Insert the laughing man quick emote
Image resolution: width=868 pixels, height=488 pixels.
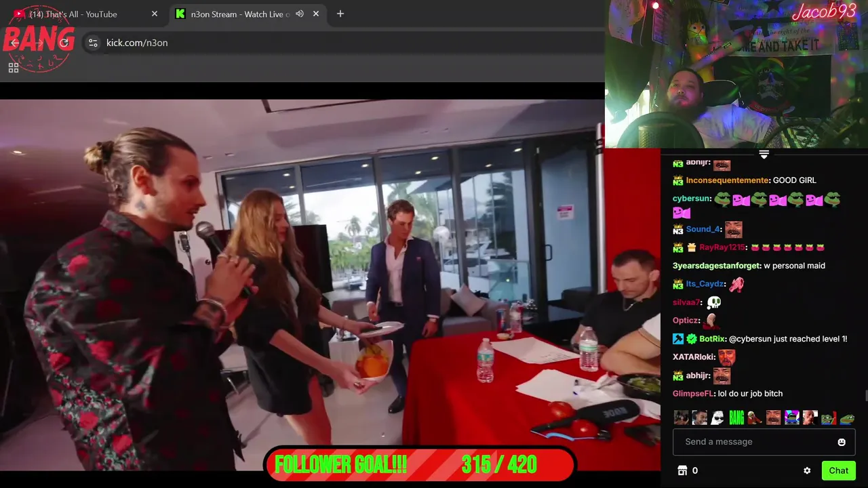699,418
